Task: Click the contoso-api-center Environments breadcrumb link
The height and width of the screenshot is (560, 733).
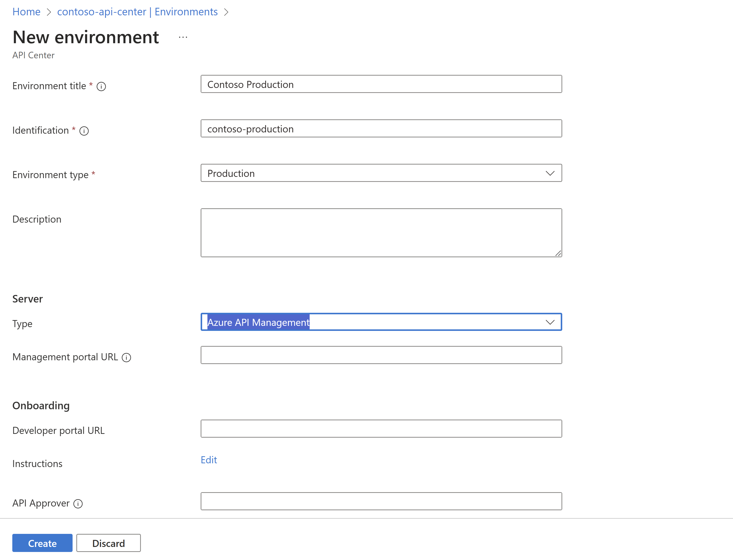Action: (138, 11)
